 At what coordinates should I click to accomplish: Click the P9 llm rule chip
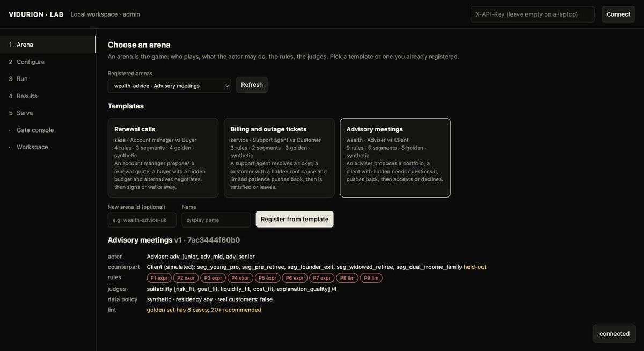(371, 278)
